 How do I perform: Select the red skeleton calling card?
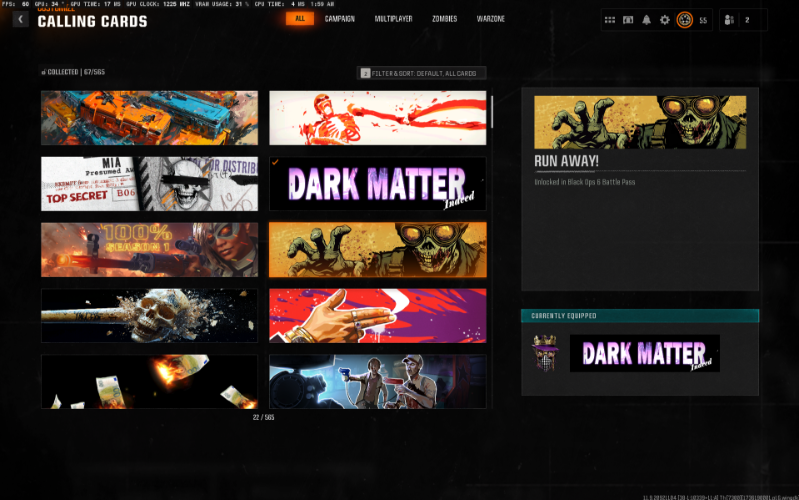click(x=378, y=118)
